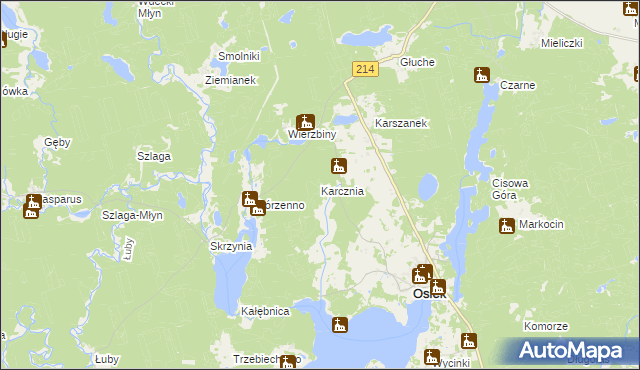The image size is (640, 370).
Task: Click the bold Osiek town label
Action: coord(430,294)
